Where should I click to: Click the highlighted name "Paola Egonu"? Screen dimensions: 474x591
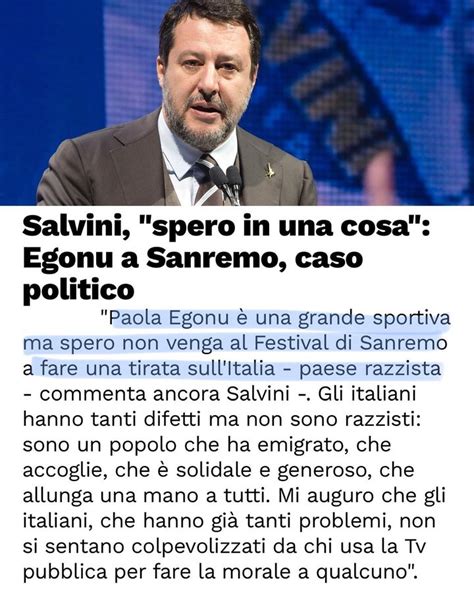169,318
